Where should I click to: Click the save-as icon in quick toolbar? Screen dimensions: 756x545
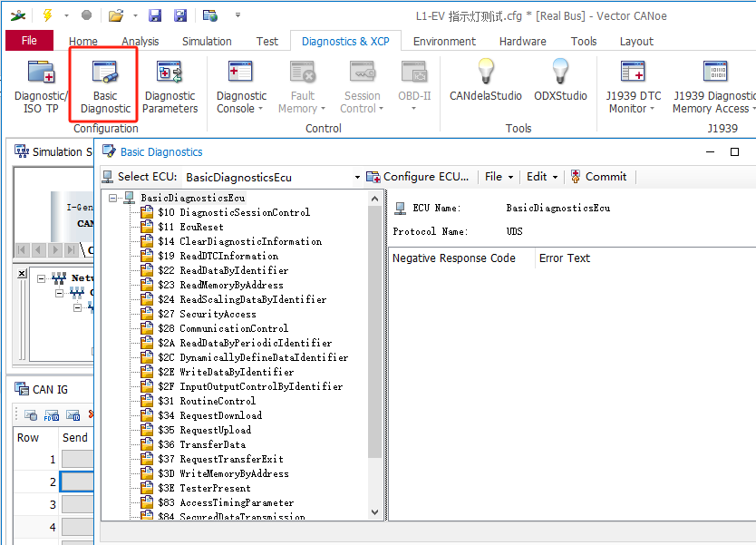click(x=179, y=15)
